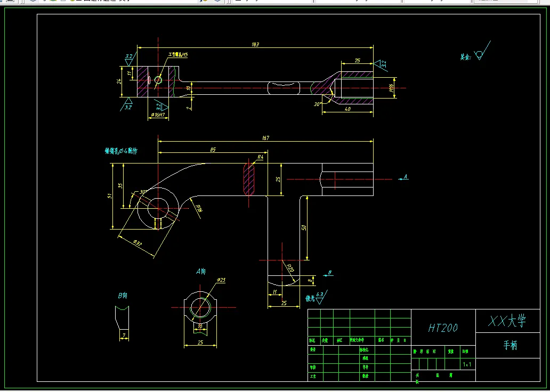Click the 30° angle near the M16 socket
The height and width of the screenshot is (392, 550).
[317, 104]
